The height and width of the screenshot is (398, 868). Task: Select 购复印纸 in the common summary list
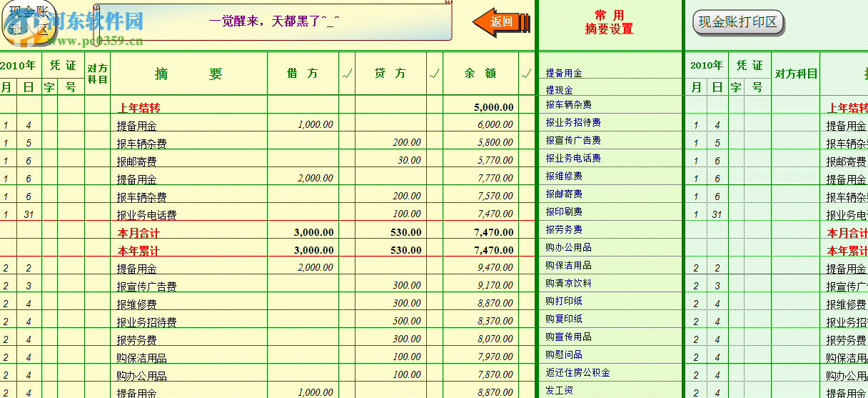click(x=564, y=319)
